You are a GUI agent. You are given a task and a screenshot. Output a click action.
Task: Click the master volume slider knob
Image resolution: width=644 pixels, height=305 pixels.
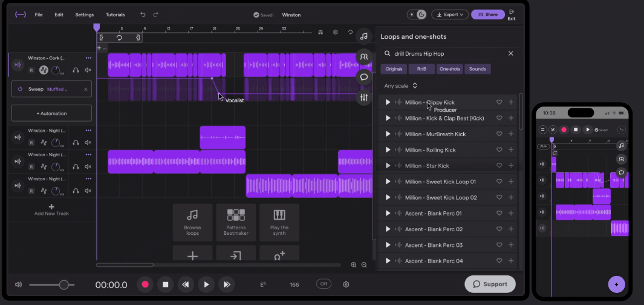tap(63, 284)
